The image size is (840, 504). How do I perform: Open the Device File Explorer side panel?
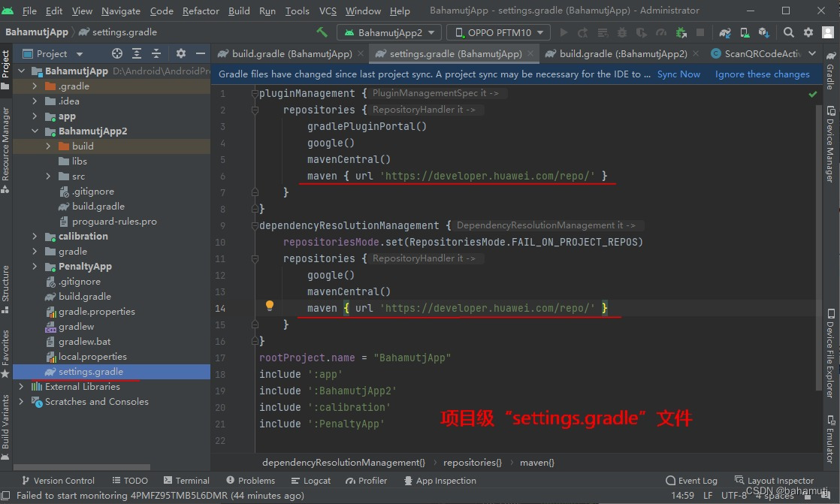tap(830, 354)
